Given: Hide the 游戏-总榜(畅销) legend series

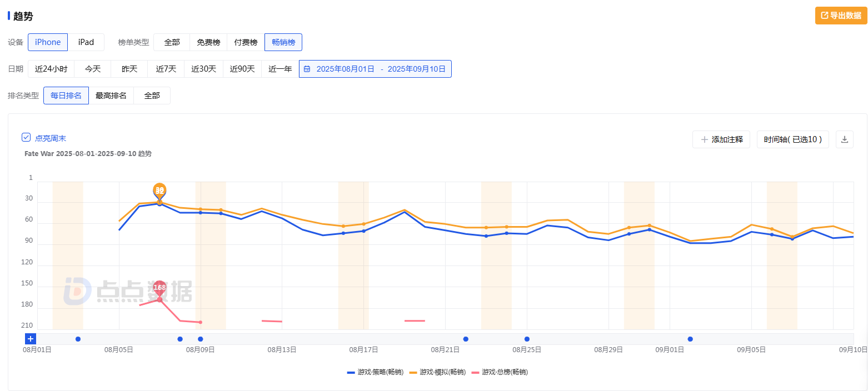Looking at the screenshot, I should (x=499, y=372).
